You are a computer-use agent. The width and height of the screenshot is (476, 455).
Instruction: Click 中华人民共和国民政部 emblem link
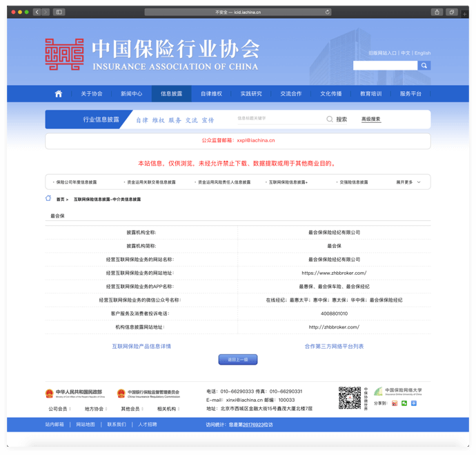75,394
